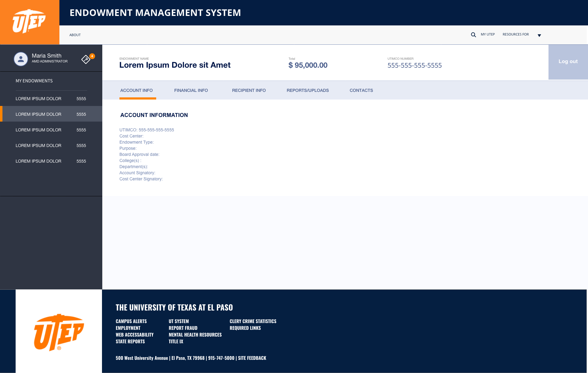Select the fourth Lorem Ipsum Dolor endowment
588x373 pixels.
(x=51, y=145)
